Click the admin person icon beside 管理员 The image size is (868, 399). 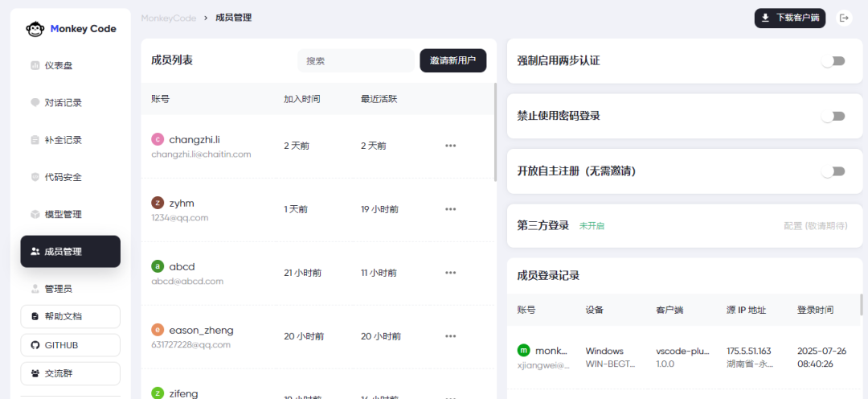click(x=35, y=289)
